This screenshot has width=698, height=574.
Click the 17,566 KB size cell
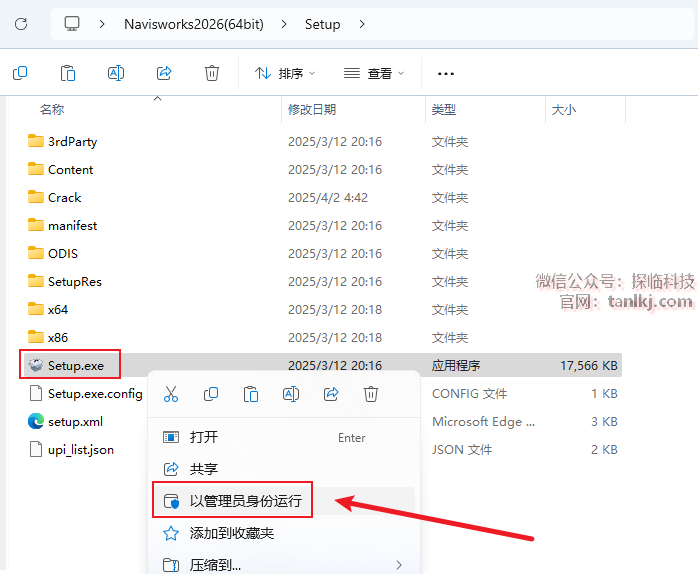pos(588,366)
